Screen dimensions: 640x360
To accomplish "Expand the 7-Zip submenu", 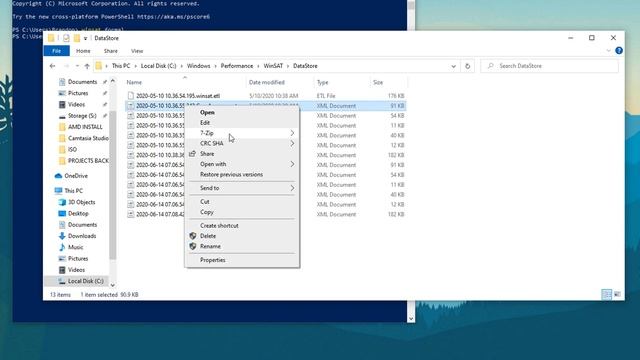I will click(x=242, y=133).
